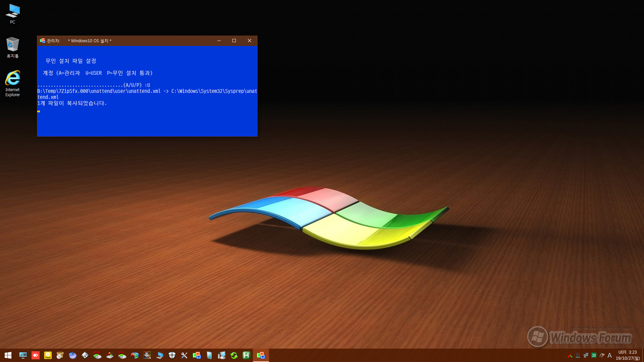Open the drive with download arrow icon

[110, 355]
